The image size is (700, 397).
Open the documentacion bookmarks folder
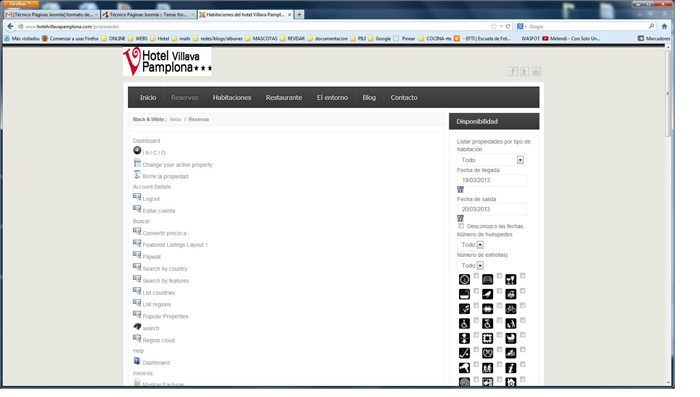coord(328,39)
